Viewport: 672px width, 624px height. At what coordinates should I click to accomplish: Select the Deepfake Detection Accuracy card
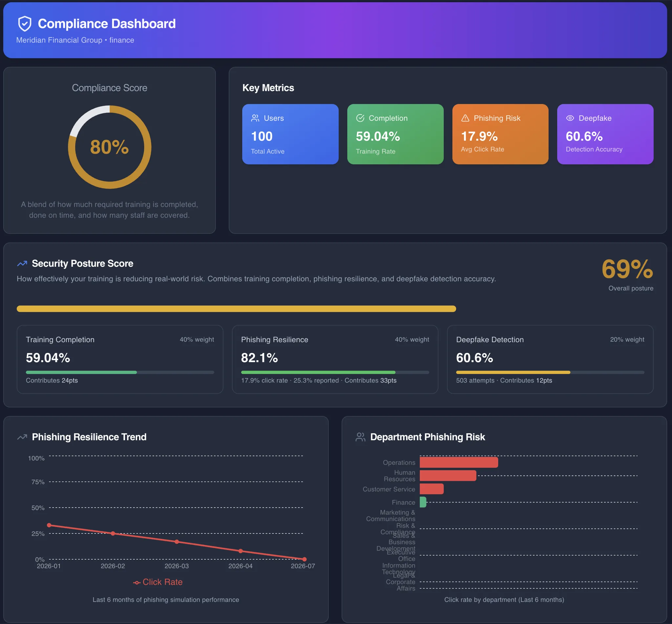pos(605,134)
